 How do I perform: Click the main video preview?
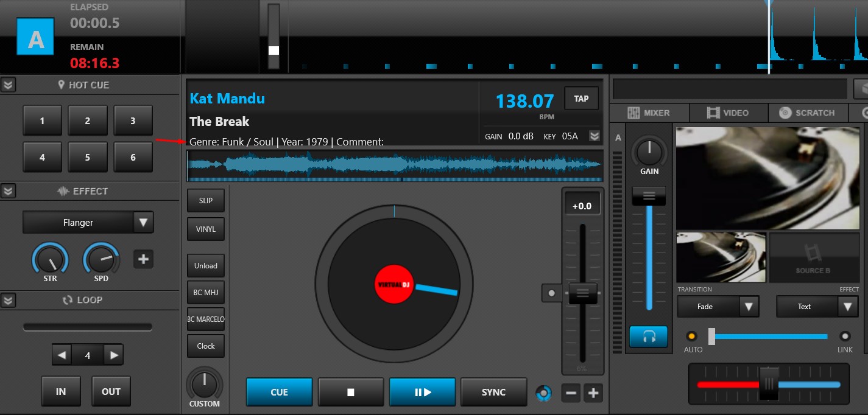[767, 178]
